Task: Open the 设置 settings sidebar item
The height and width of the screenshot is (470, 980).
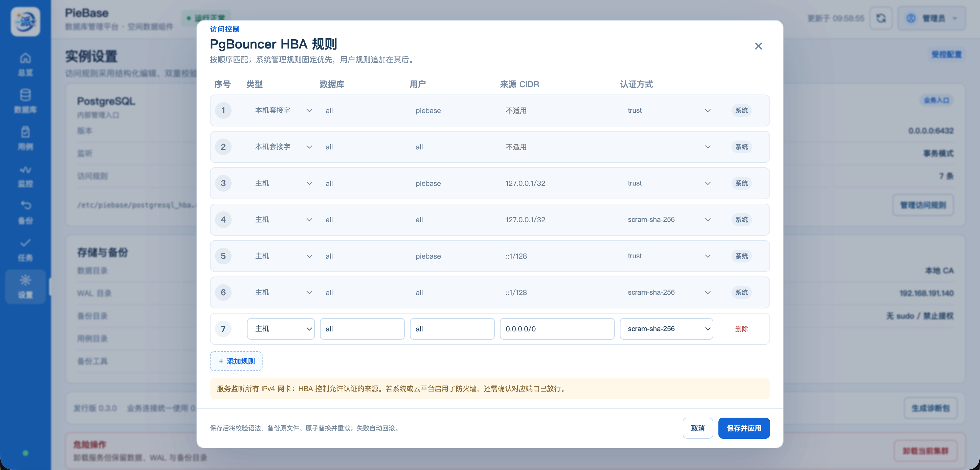Action: click(26, 287)
